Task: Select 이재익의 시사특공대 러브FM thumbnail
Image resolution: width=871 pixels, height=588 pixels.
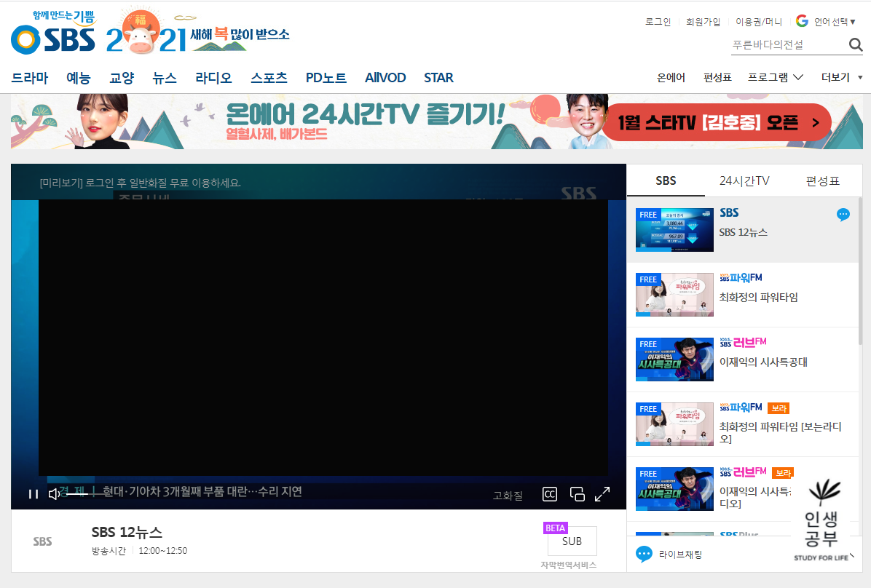Action: coord(674,359)
